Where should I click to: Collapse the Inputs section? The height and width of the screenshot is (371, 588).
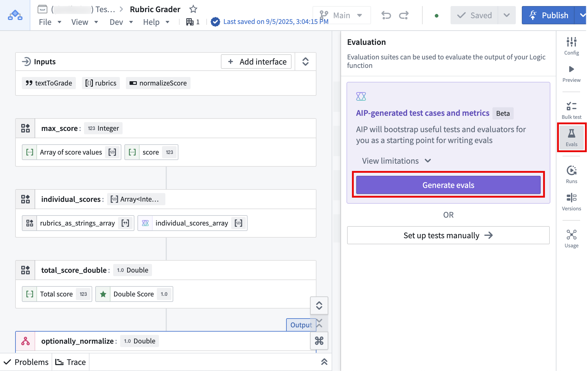(305, 61)
